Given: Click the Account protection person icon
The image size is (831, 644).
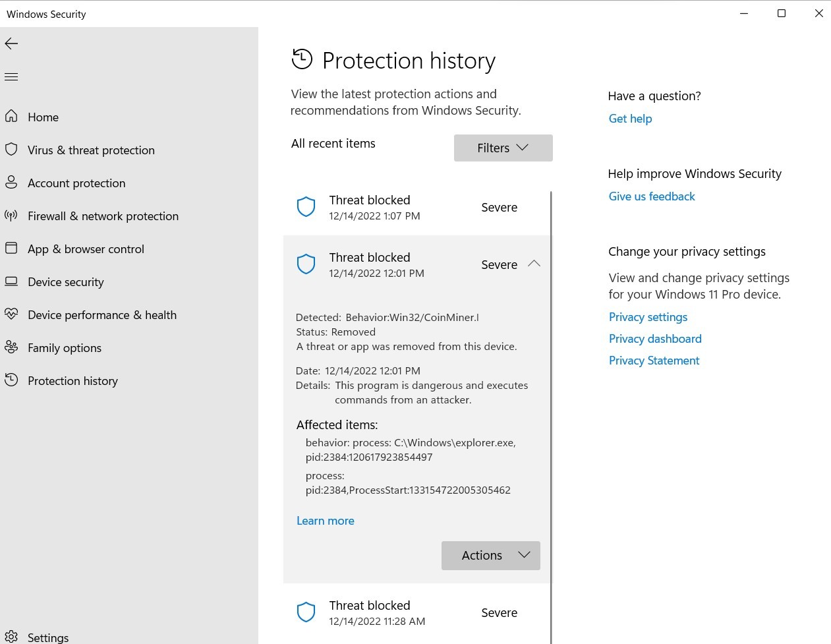Looking at the screenshot, I should click(x=11, y=183).
